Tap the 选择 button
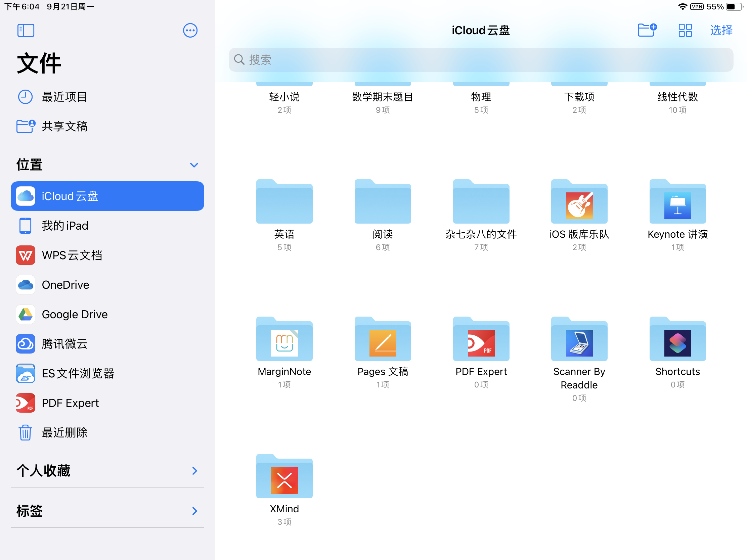 point(721,30)
